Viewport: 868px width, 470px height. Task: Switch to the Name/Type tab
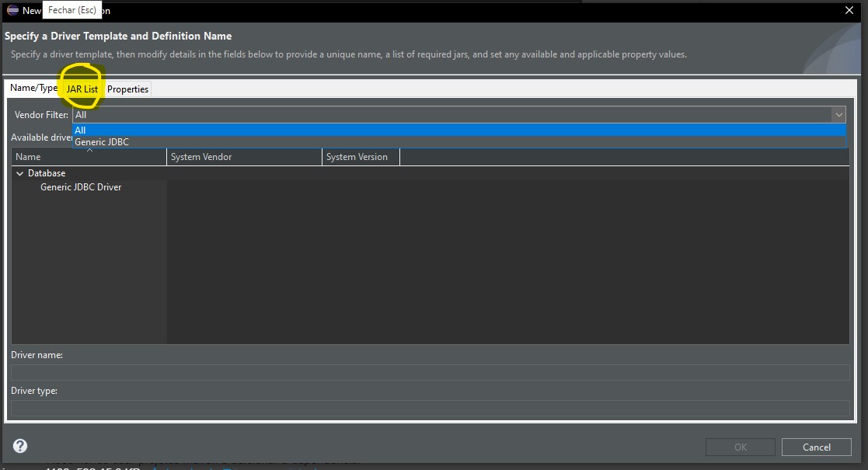coord(33,88)
